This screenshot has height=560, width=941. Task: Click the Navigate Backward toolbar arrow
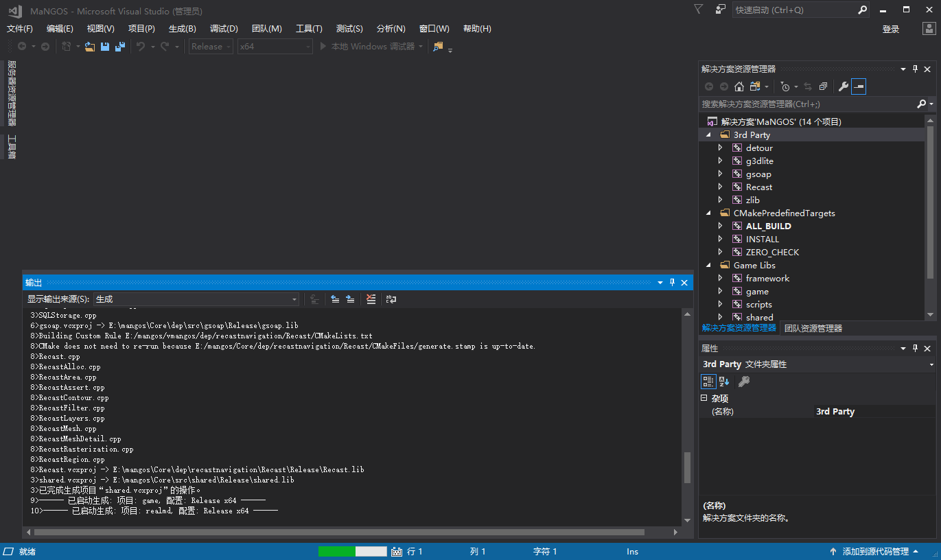point(22,47)
